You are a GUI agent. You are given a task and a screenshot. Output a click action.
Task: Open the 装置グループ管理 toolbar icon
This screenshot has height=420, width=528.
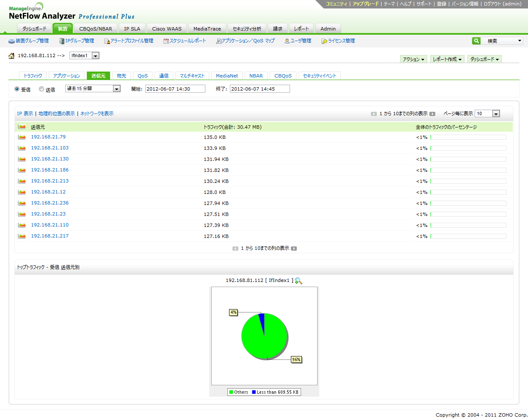pos(12,41)
